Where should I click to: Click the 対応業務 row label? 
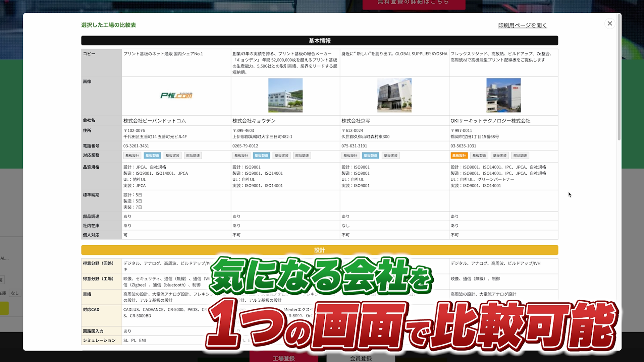tap(91, 155)
